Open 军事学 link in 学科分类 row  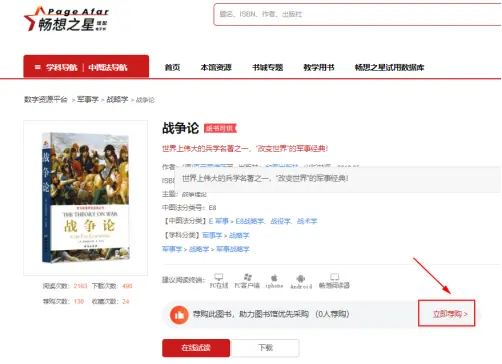(x=212, y=235)
